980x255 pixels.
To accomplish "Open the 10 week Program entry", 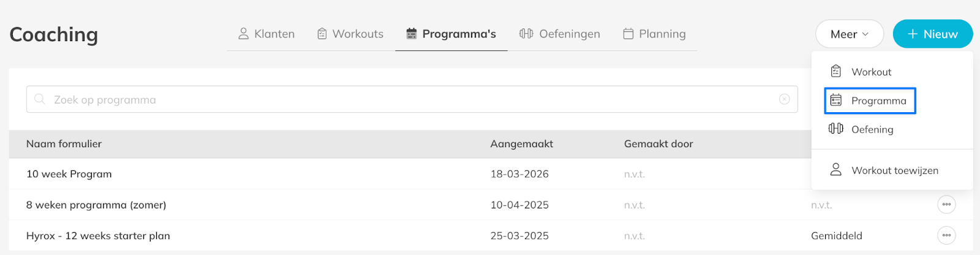I will tap(69, 174).
